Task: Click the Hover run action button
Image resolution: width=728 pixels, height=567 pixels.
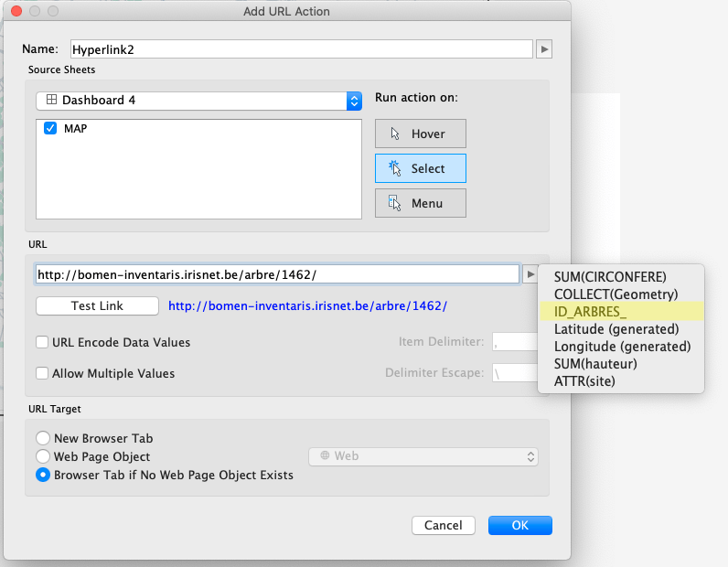Action: (420, 134)
